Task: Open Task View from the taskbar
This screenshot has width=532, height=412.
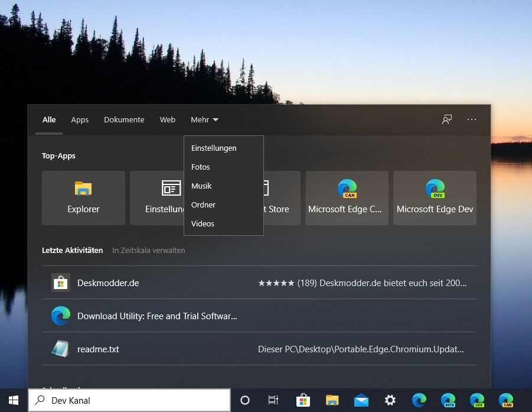Action: (273, 400)
